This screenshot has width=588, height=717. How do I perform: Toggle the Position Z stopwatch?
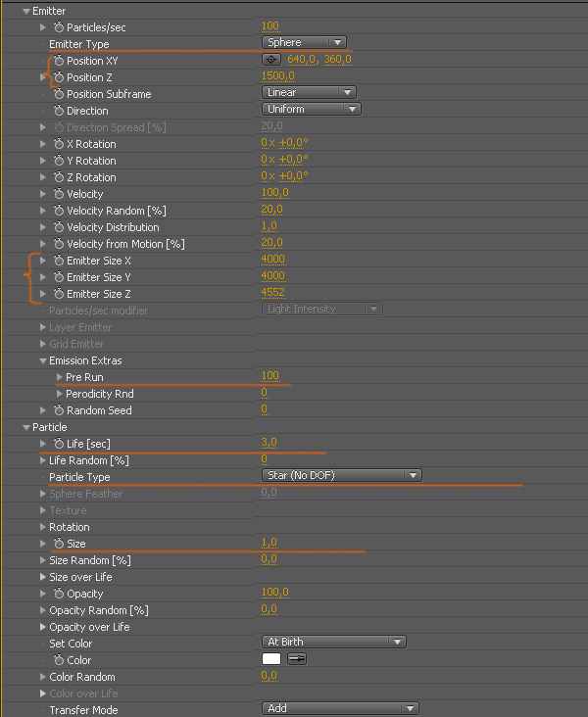(x=59, y=77)
